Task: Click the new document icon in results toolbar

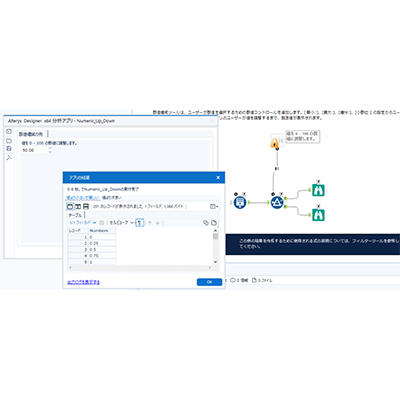Action: (214, 223)
